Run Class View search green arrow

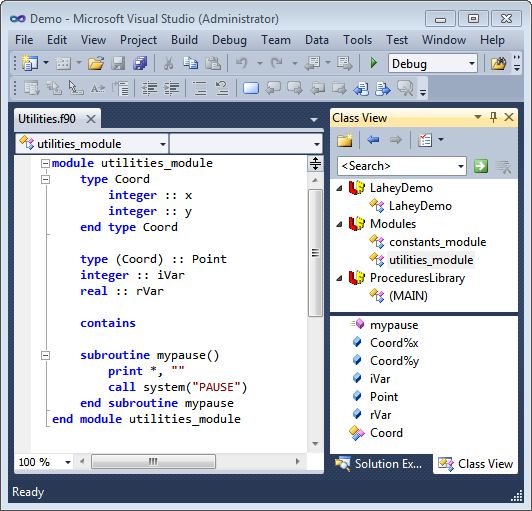[x=481, y=166]
